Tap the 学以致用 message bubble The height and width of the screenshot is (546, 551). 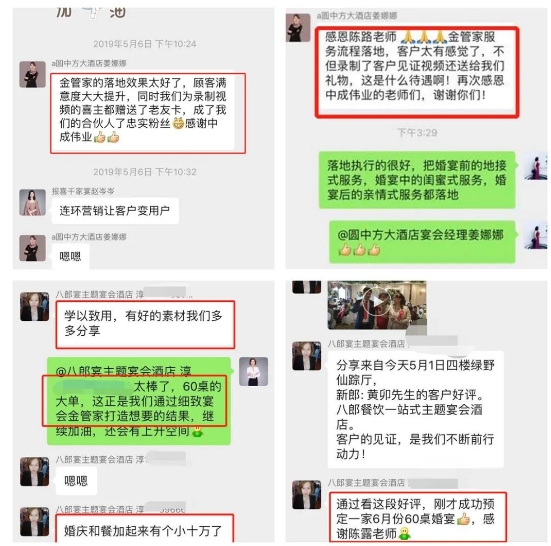[x=145, y=324]
